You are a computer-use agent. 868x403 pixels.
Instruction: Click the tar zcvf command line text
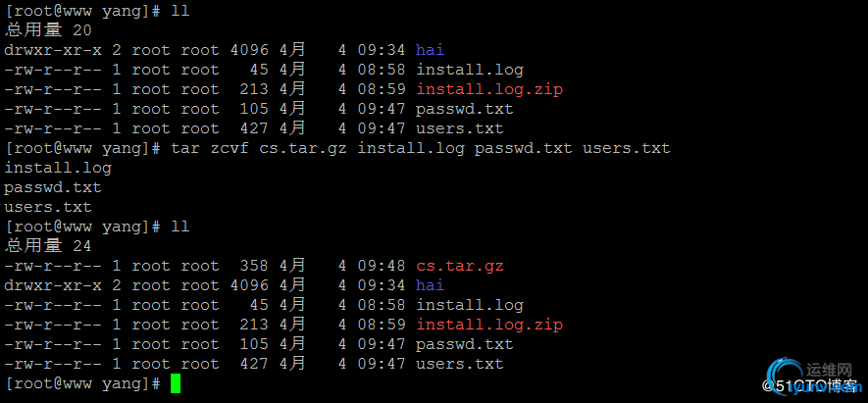pos(421,148)
